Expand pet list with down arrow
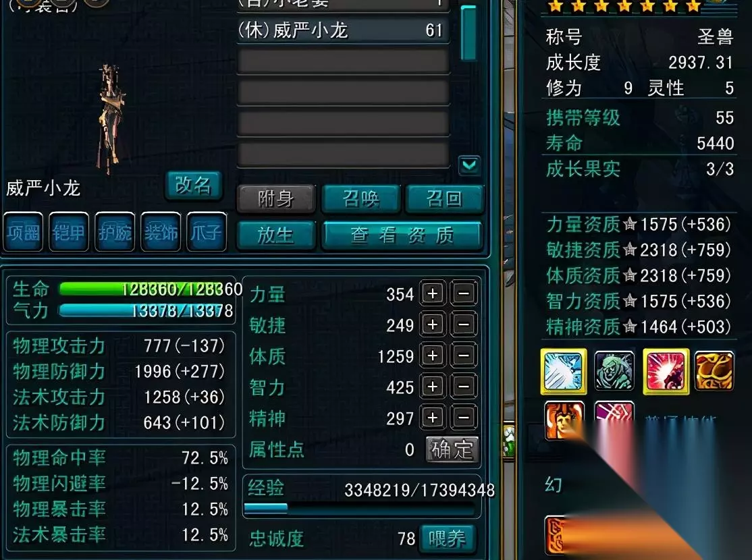The width and height of the screenshot is (752, 560). click(x=469, y=165)
